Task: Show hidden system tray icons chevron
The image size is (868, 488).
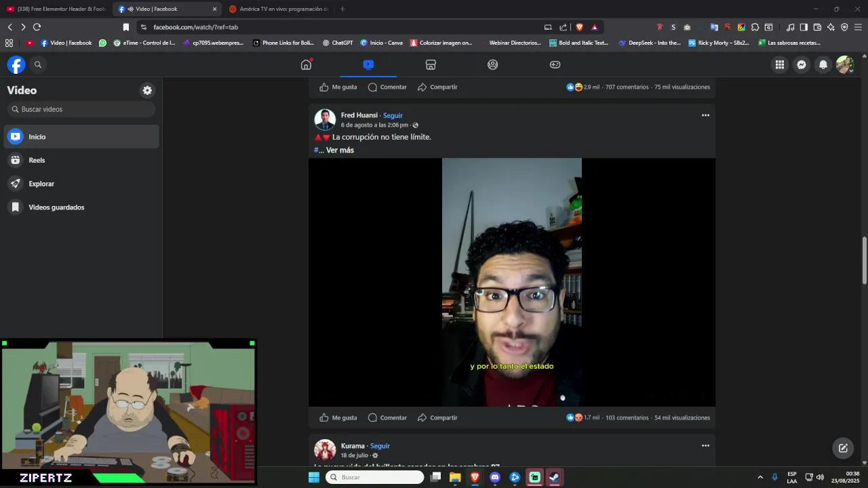Action: coord(760,477)
